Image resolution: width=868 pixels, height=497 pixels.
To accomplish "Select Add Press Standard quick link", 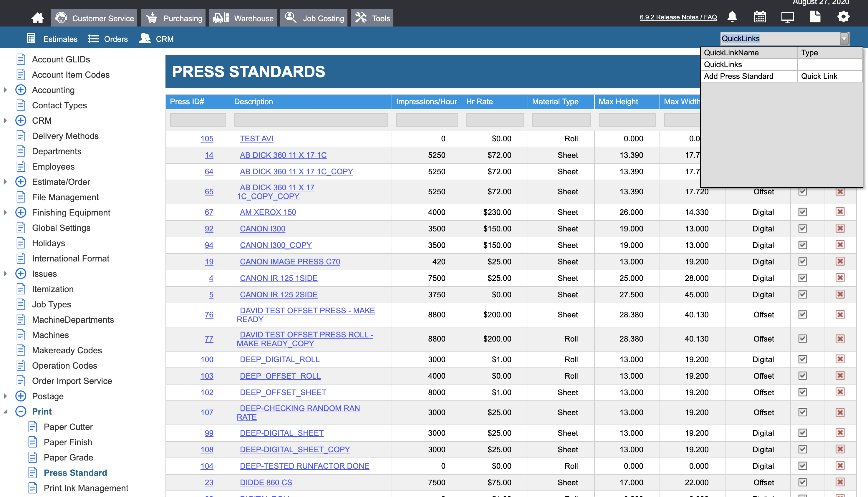I will pos(781,76).
